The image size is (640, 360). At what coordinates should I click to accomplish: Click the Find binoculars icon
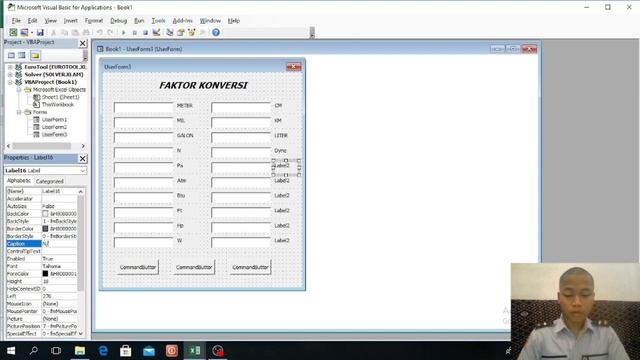tap(86, 32)
